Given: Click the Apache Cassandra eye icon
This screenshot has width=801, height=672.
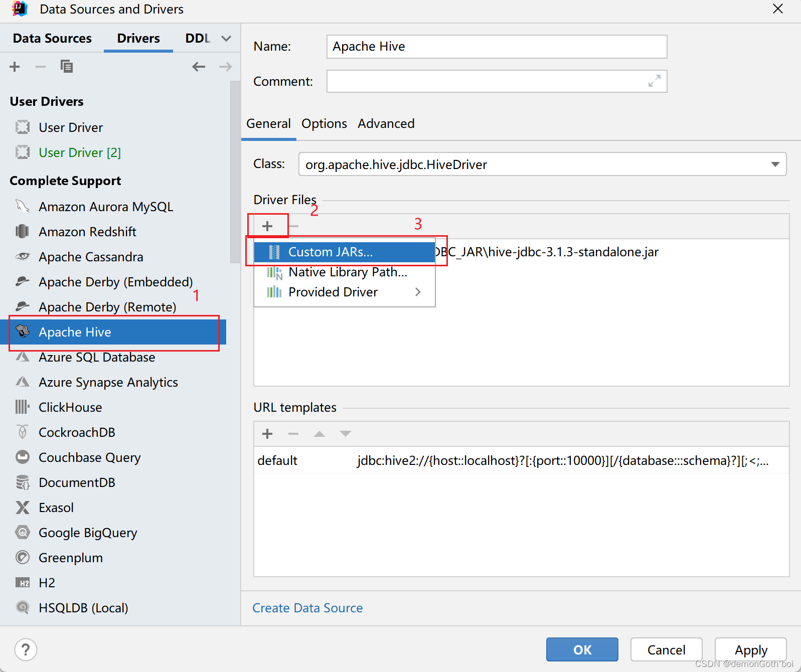Looking at the screenshot, I should tap(23, 257).
